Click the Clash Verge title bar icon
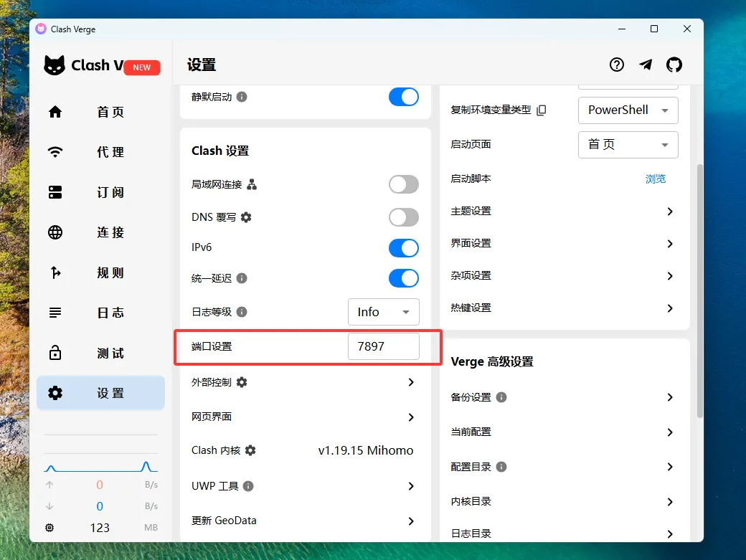This screenshot has height=560, width=746. 41,29
